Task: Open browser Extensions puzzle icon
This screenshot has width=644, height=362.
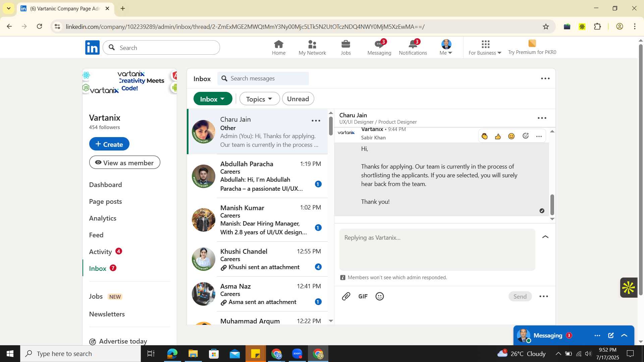Action: pyautogui.click(x=597, y=27)
